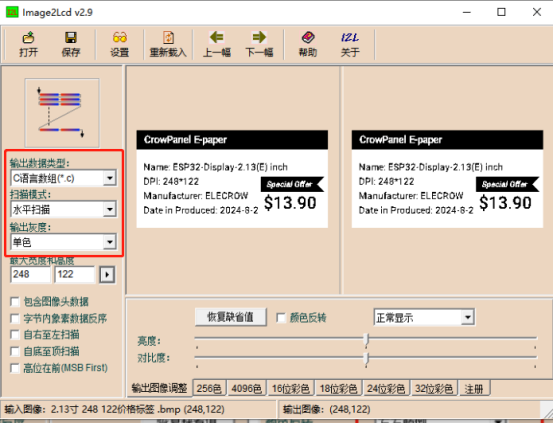Go to next image 下一幅 arrow
The image size is (554, 423).
(259, 44)
